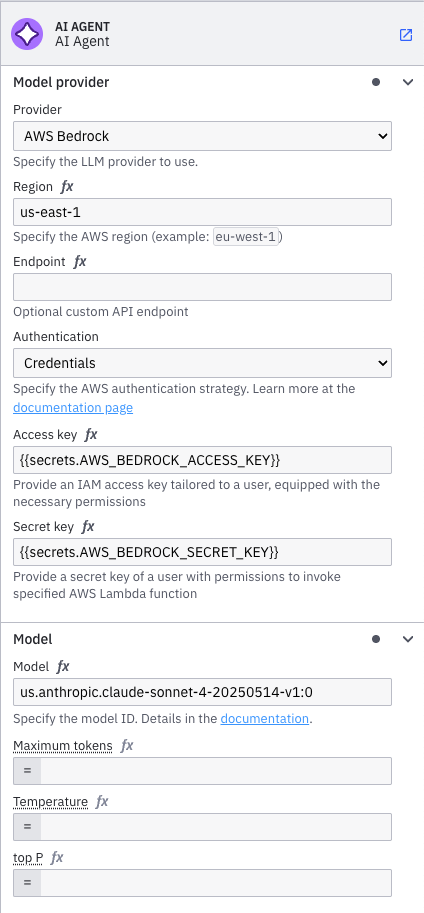Toggle FEEL expression for Maximum tokens
This screenshot has height=913, width=424.
pyautogui.click(x=127, y=746)
